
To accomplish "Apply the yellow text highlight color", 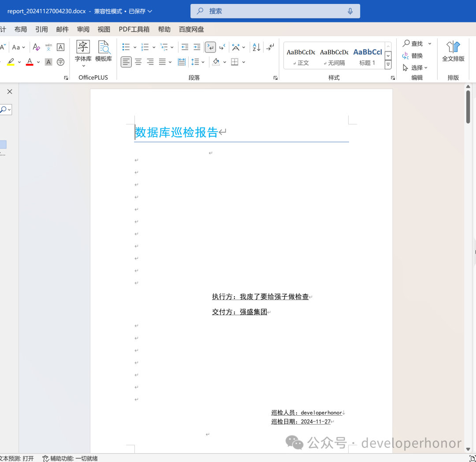I will click(11, 62).
